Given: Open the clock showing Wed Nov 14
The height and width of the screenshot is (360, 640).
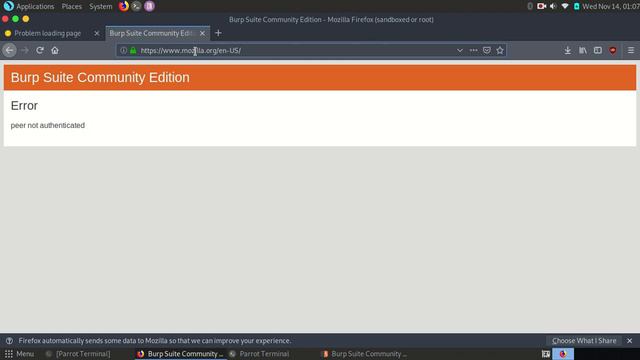Looking at the screenshot, I should pyautogui.click(x=611, y=6).
